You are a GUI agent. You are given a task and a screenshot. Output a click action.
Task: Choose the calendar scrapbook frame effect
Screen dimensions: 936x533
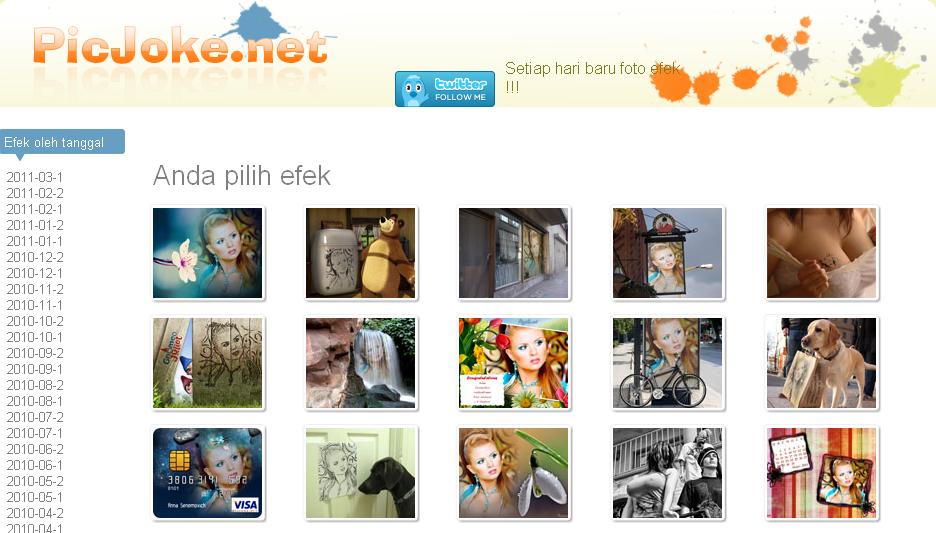pos(821,473)
